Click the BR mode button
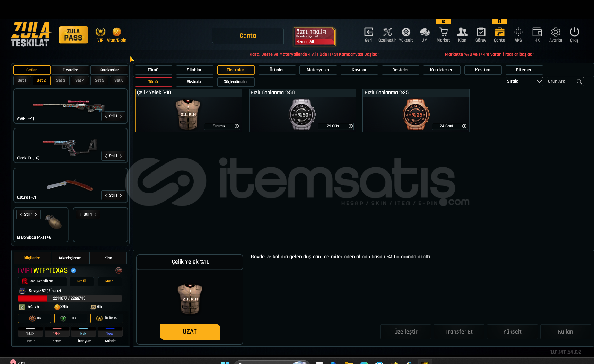This screenshot has height=364, width=594. tap(35, 318)
